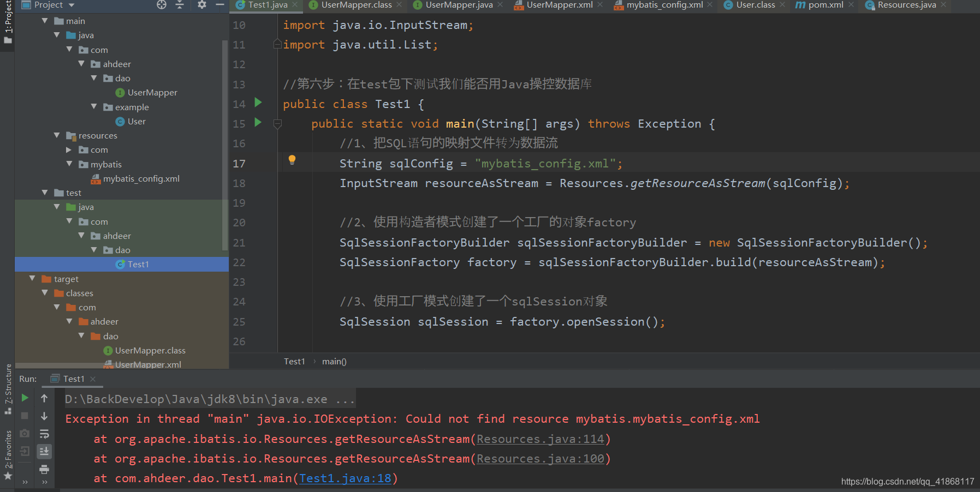980x492 pixels.
Task: Click the project tree vertical scrollbar
Action: 225,145
